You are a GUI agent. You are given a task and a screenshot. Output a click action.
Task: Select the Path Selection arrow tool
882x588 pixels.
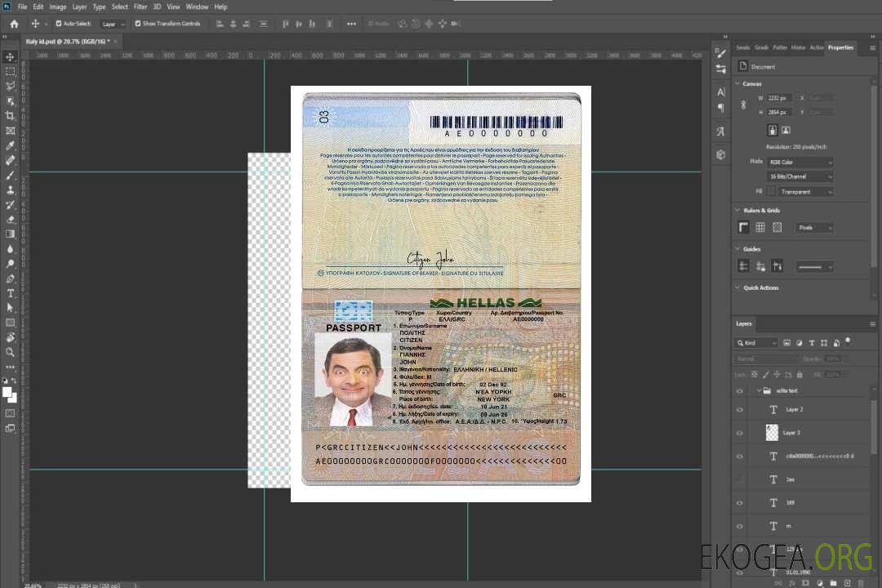pyautogui.click(x=10, y=308)
